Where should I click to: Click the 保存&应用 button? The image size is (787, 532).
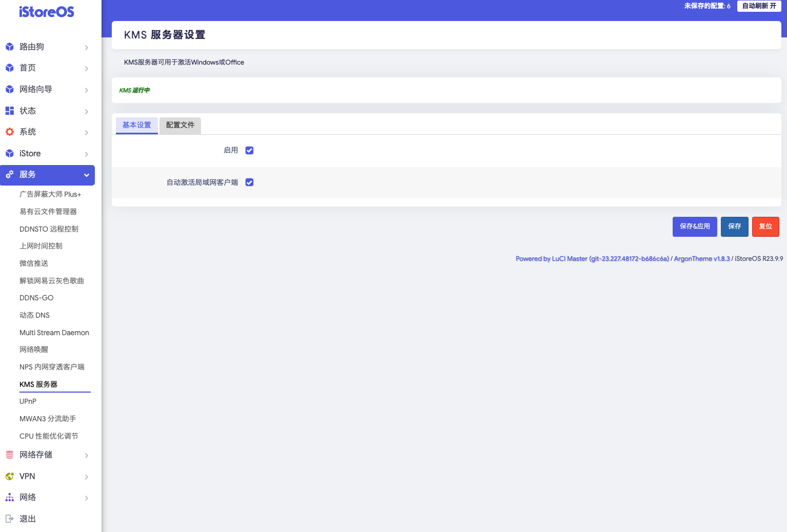(695, 227)
